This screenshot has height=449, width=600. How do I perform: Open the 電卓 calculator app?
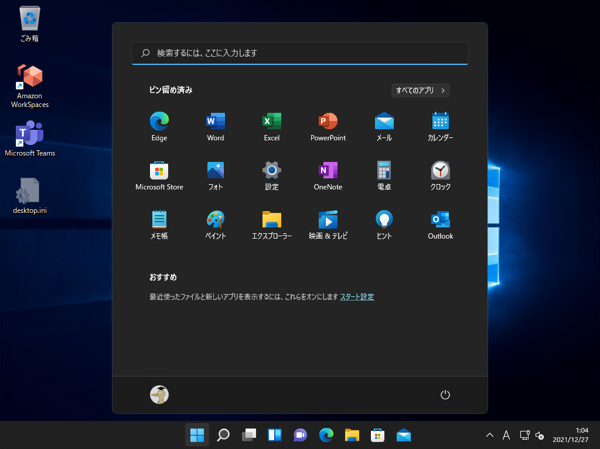pos(384,176)
